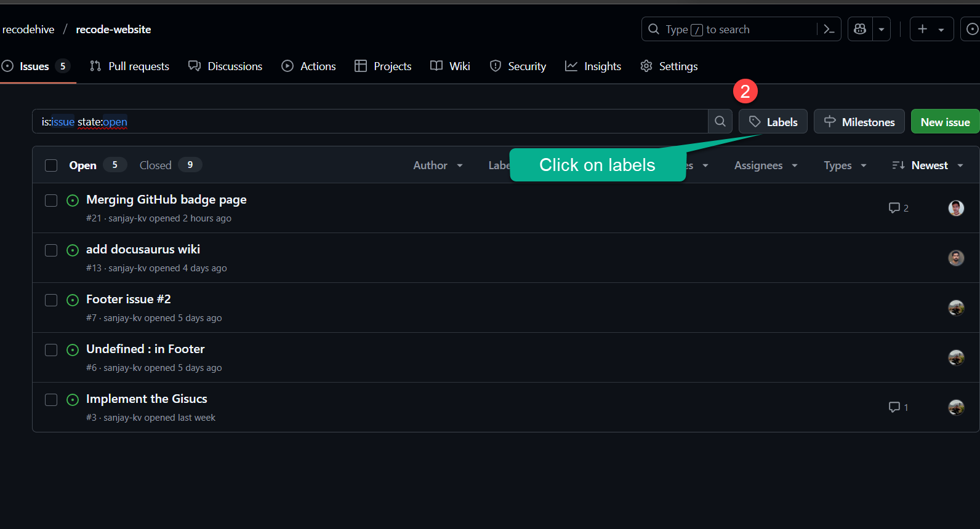Open issue 'Implement the Gisucs'
The width and height of the screenshot is (980, 529).
click(147, 399)
